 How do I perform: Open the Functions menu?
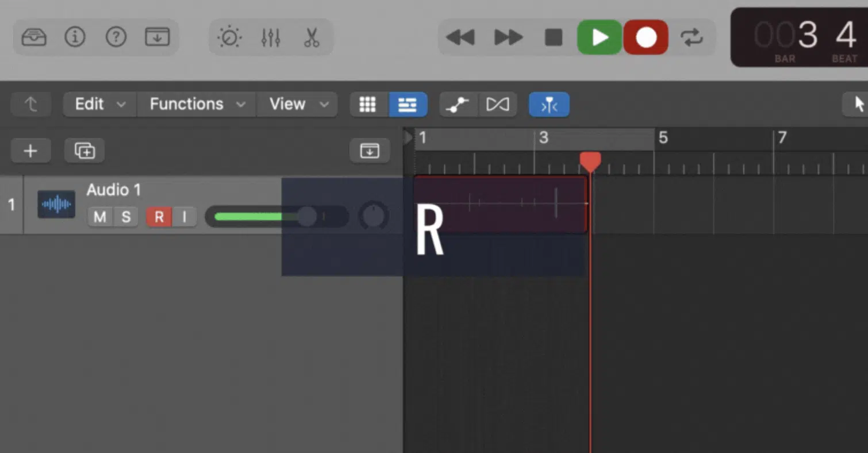point(197,105)
